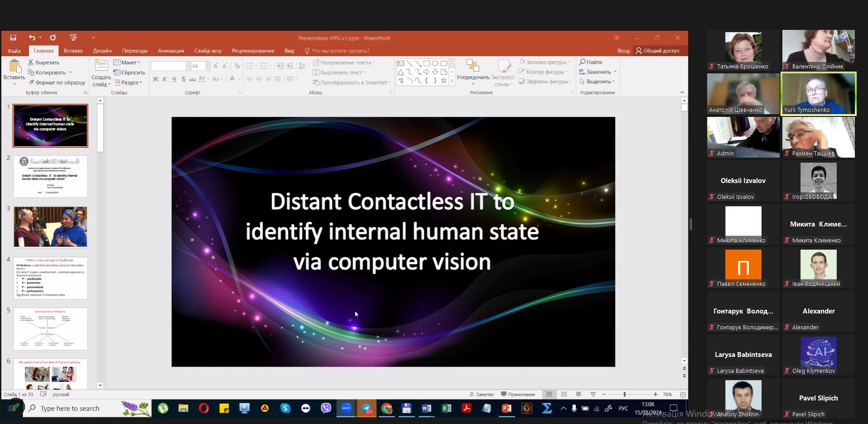The width and height of the screenshot is (868, 424).
Task: Open the Layout (Макет) dropdown
Action: 127,63
